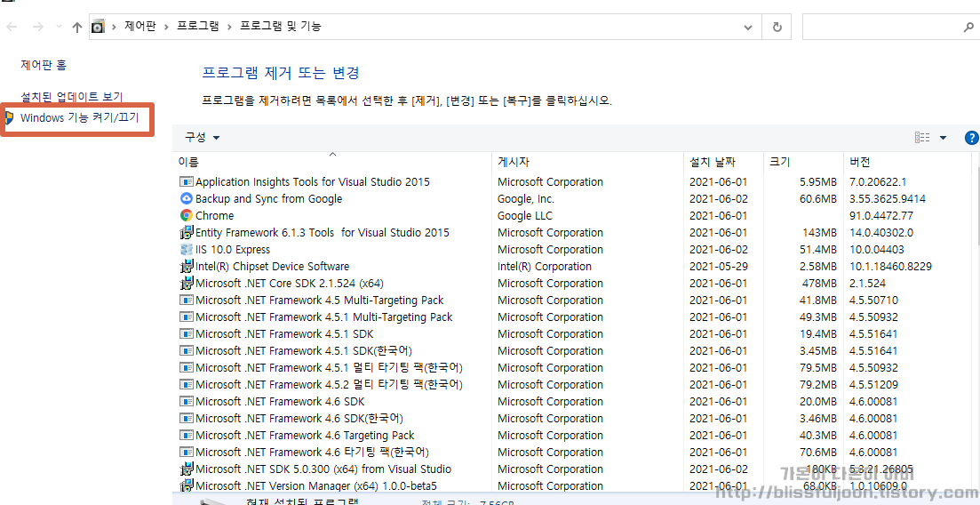The height and width of the screenshot is (505, 980).
Task: Select Microsoft .NET Framework 4.6 SDK entry
Action: point(280,402)
